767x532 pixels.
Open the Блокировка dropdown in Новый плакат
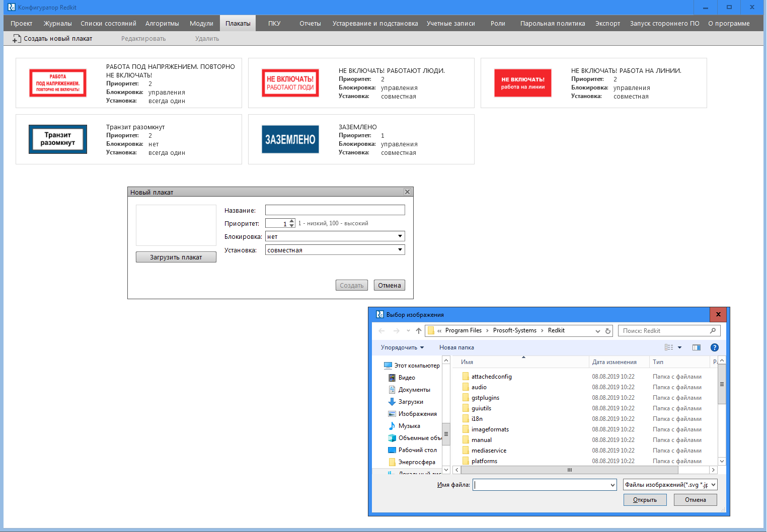pyautogui.click(x=400, y=236)
